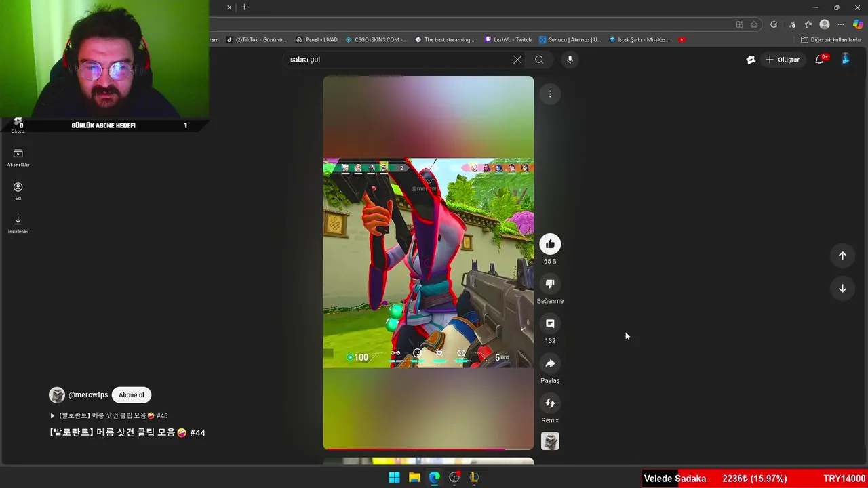Add page to favorites with star

754,24
